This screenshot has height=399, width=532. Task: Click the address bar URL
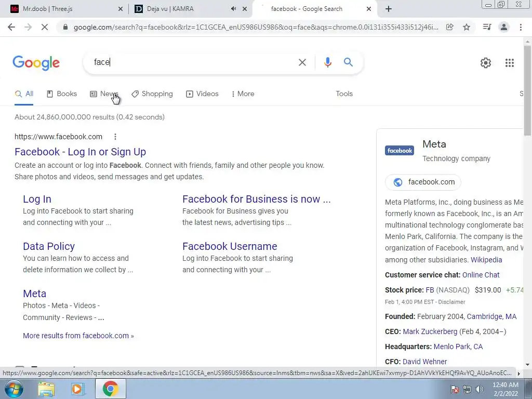256,27
